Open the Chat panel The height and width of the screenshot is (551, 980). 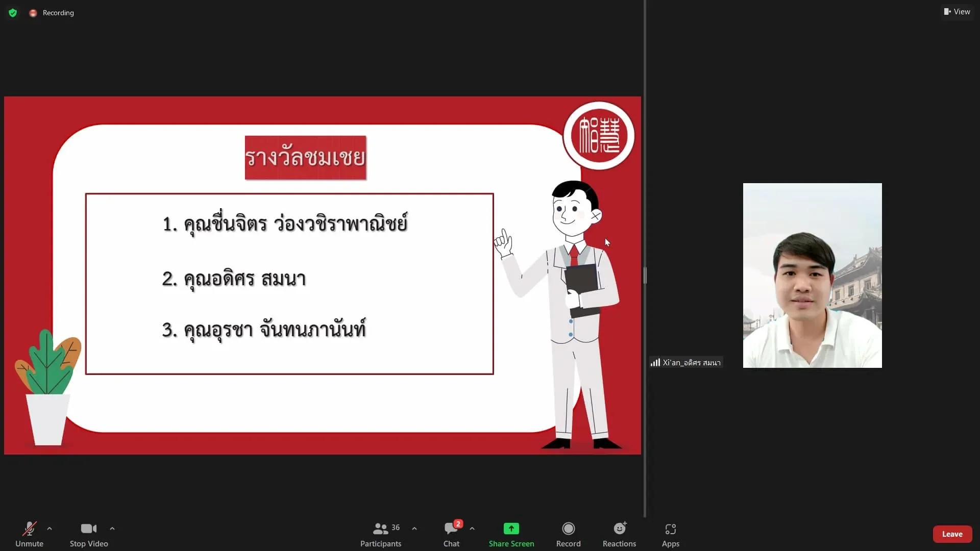click(x=451, y=534)
